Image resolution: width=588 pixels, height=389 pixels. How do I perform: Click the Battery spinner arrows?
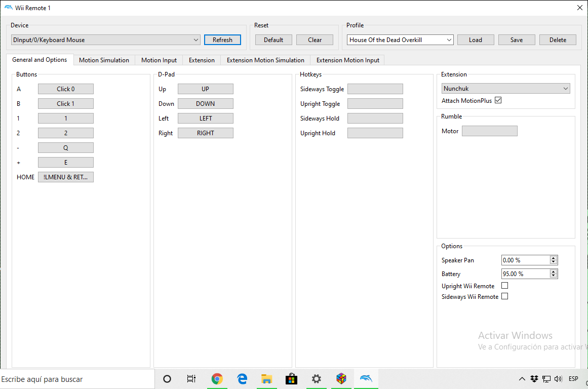tap(553, 274)
